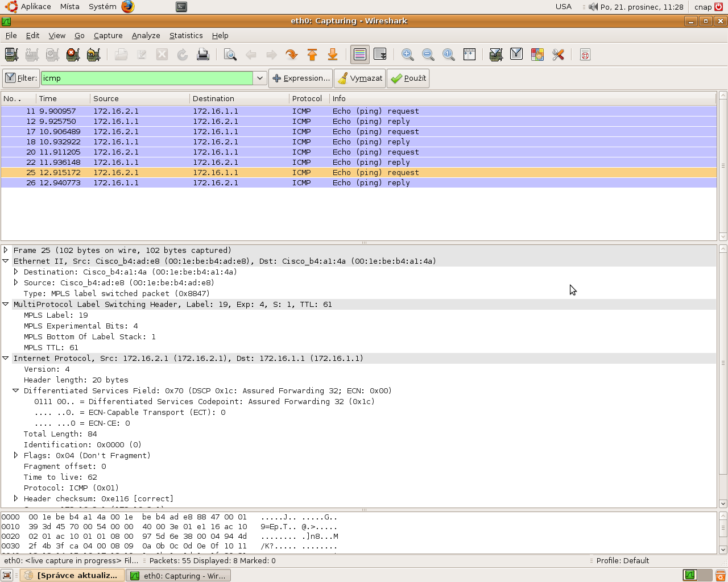
Task: Toggle auto scroll during live capture
Action: [x=380, y=55]
